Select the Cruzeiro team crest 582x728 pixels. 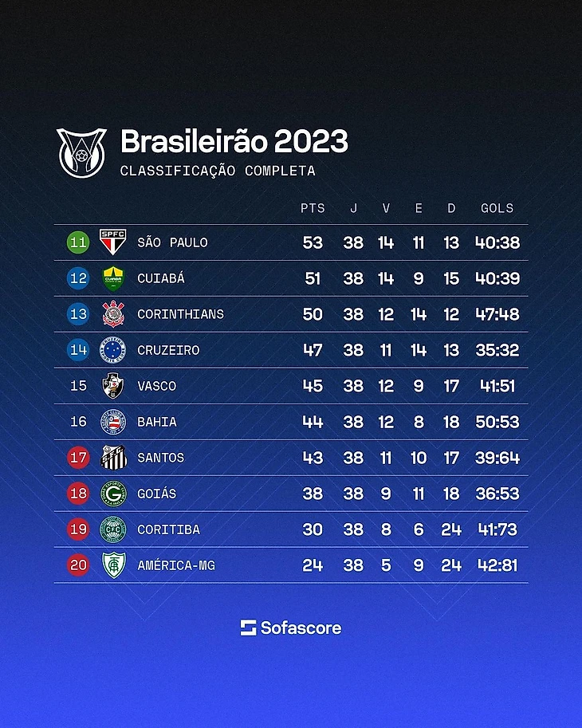click(x=113, y=350)
